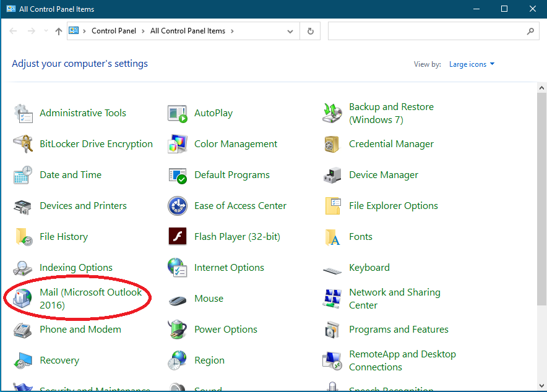Open the Devices and Printers icon

click(23, 207)
